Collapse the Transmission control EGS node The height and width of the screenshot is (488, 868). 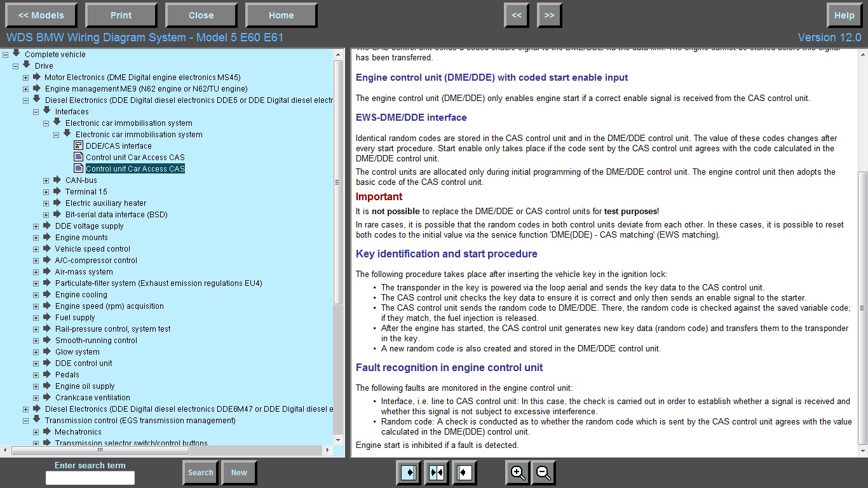click(25, 421)
